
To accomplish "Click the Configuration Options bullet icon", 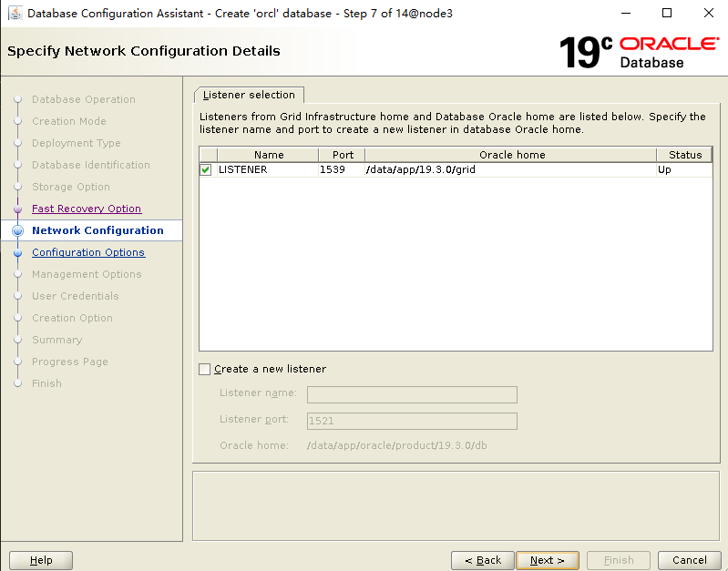I will click(17, 253).
